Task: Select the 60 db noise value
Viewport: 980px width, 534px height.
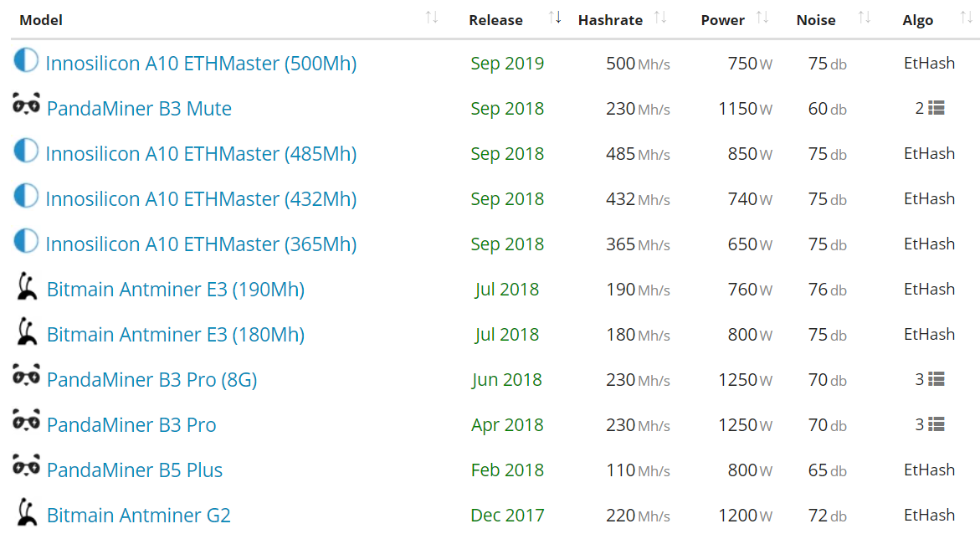Action: coord(828,108)
